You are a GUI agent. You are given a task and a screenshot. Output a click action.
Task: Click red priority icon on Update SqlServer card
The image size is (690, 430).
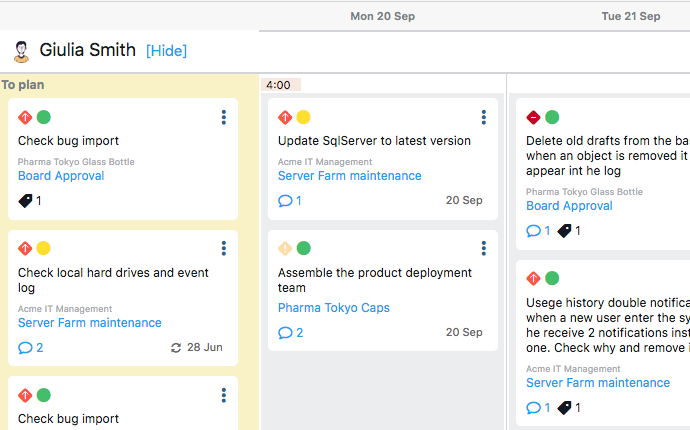point(285,117)
